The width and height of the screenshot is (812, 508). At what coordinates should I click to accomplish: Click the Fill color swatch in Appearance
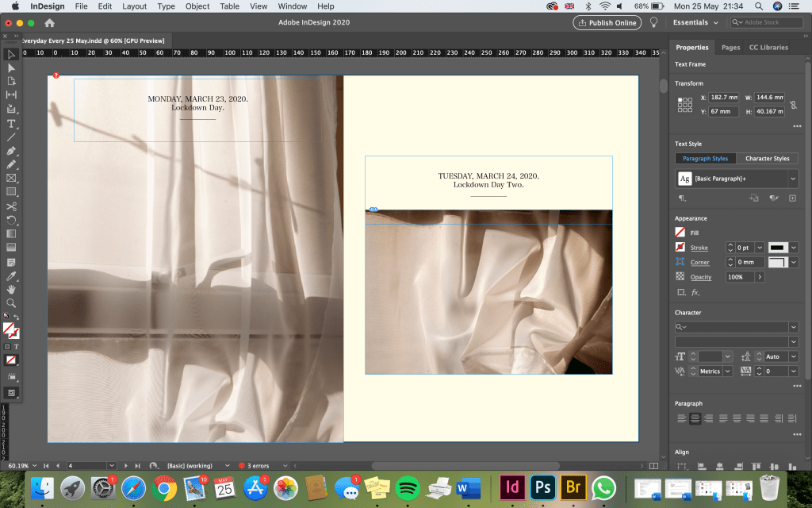tap(680, 233)
